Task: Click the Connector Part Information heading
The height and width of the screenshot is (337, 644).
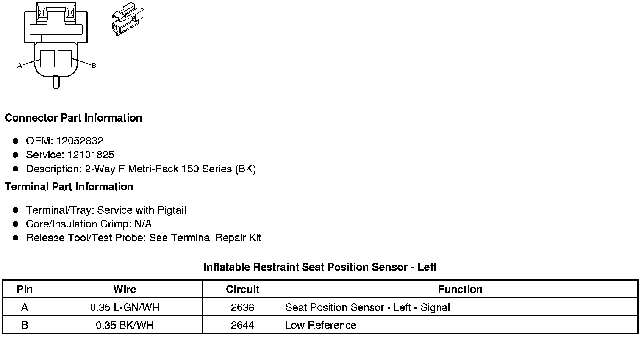Action: pyautogui.click(x=73, y=118)
